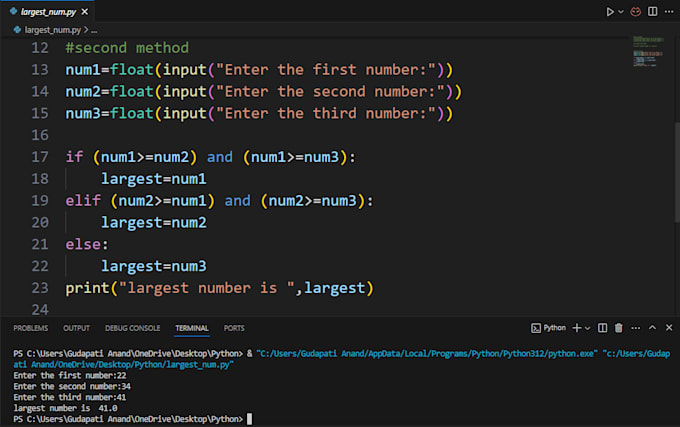The height and width of the screenshot is (427, 680).
Task: Split the editor to the right
Action: point(651,12)
